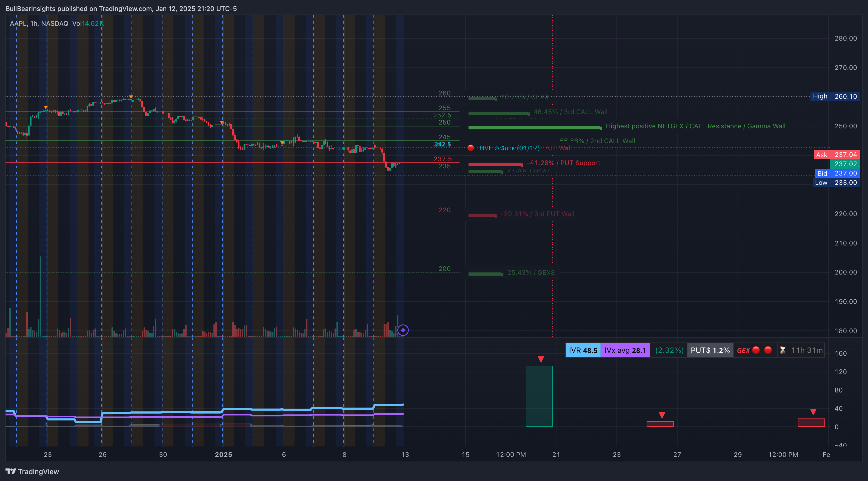This screenshot has height=481, width=868.
Task: Click the hourglass countdown icon
Action: pos(783,350)
